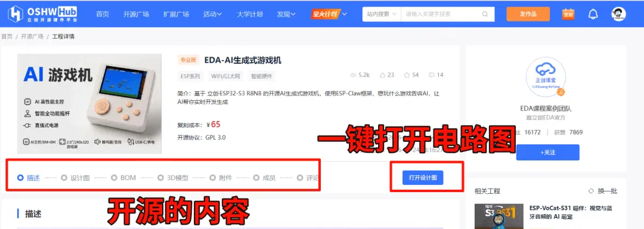Click the magnifier search icon

[485, 14]
